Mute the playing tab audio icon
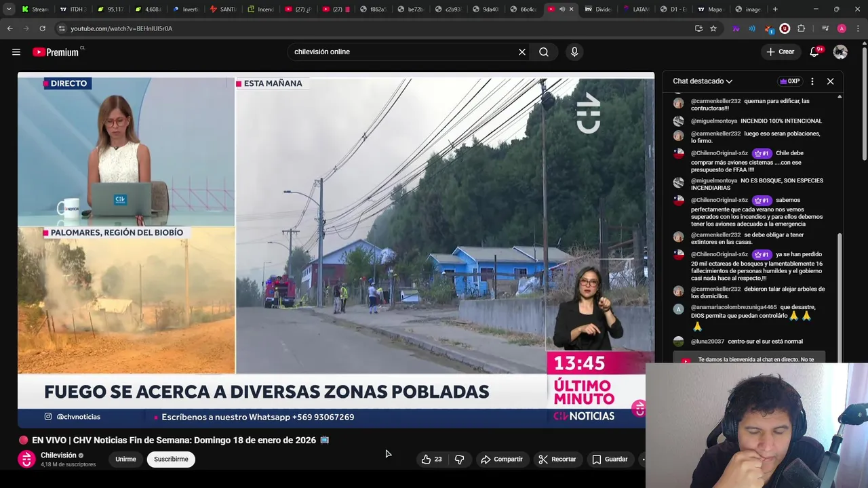 pyautogui.click(x=561, y=9)
